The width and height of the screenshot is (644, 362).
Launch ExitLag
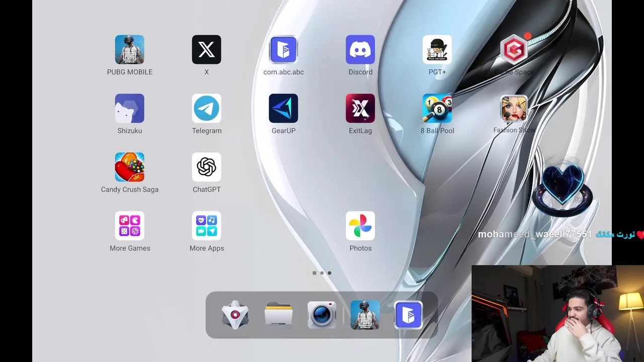[x=360, y=108]
